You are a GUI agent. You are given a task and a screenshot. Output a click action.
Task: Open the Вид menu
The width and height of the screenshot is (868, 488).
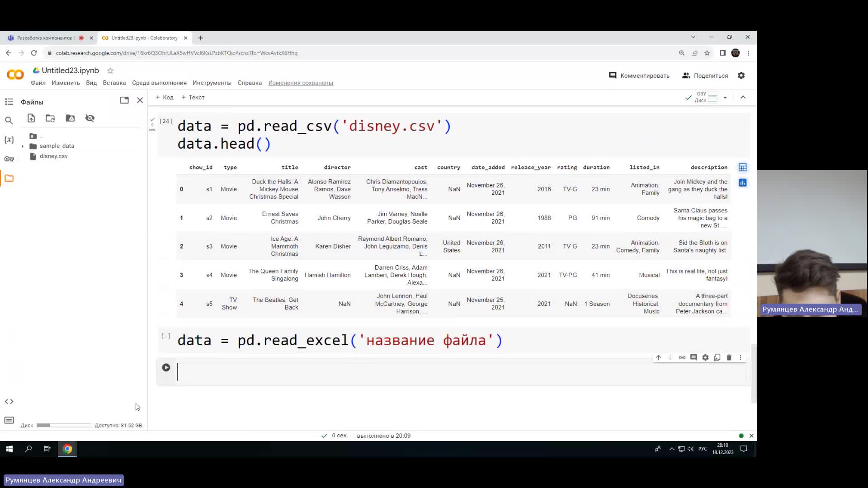tap(91, 83)
